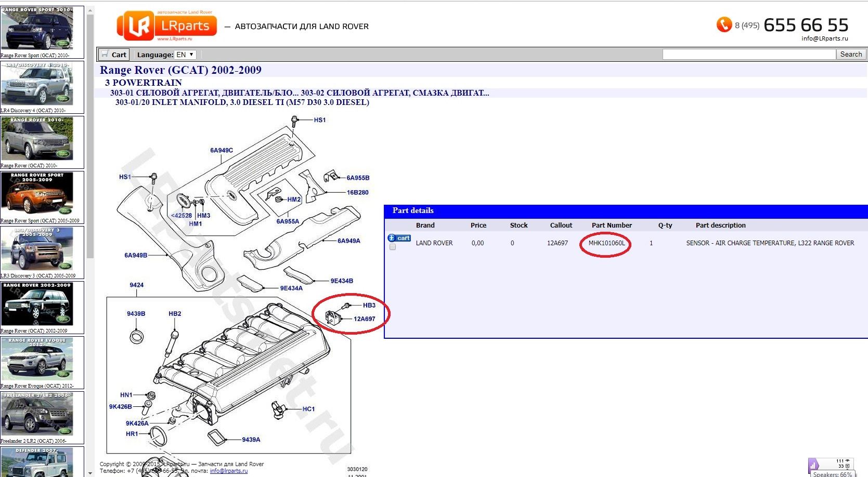868x477 pixels.
Task: Click callout 12A697 in part details table
Action: [558, 243]
